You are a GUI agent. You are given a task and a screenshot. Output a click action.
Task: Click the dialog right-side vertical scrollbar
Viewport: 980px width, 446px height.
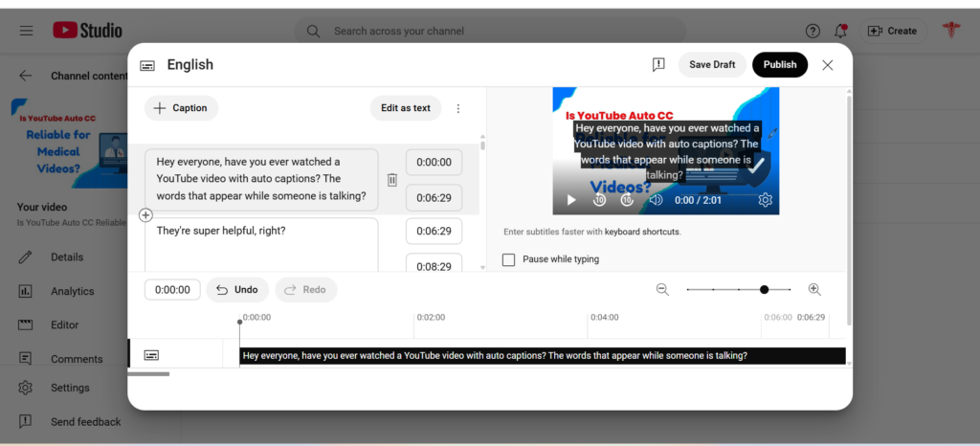(x=849, y=210)
